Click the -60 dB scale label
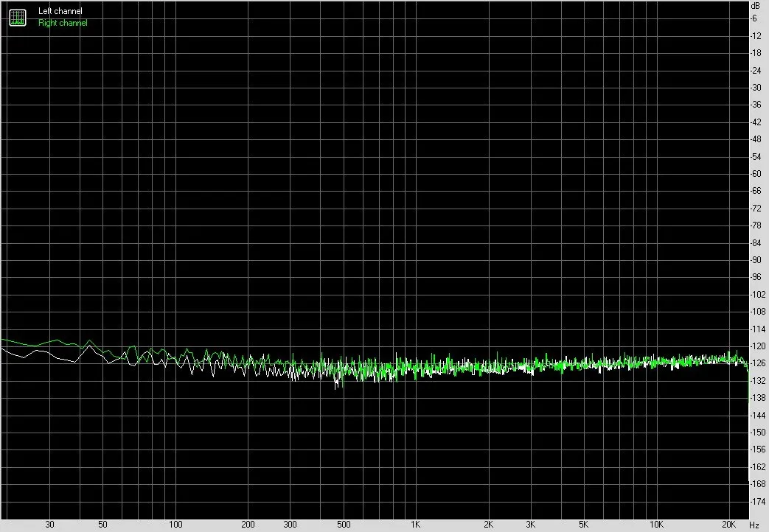Viewport: 769px width, 532px height. (756, 174)
